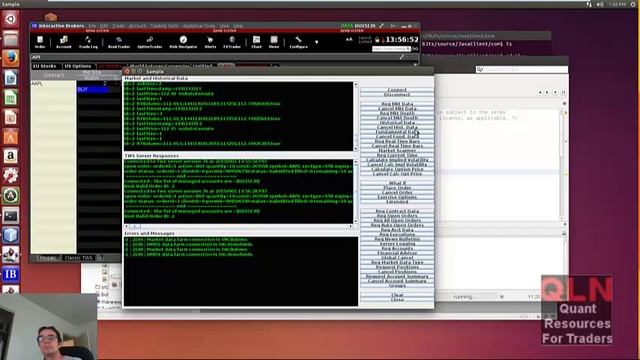Open the Account toolbar icon in TWS
Viewport: 640px width, 360px height.
(x=64, y=42)
